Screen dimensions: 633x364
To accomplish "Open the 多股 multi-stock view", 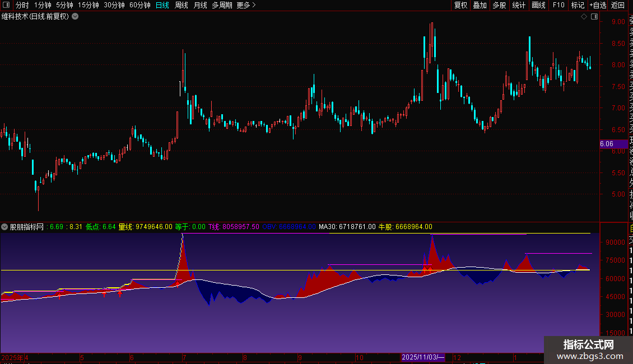I will click(499, 5).
